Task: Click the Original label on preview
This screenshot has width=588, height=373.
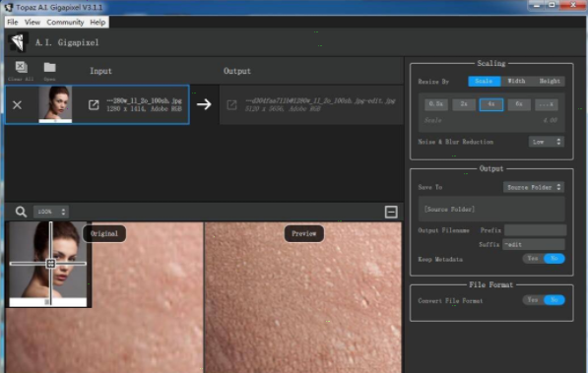Action: [x=104, y=233]
